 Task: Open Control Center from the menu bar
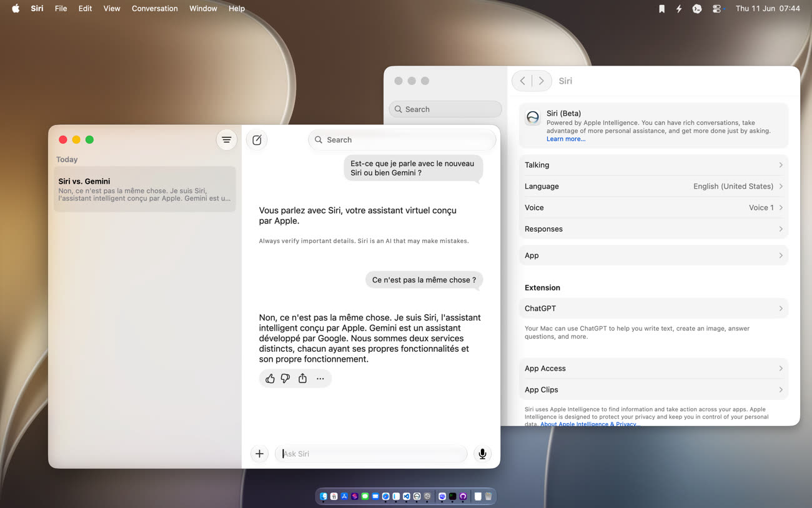716,9
